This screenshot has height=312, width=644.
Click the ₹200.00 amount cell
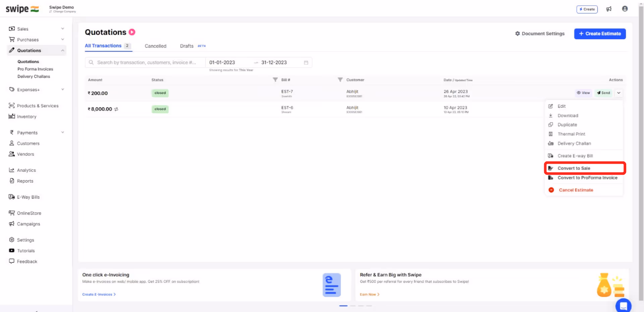pyautogui.click(x=98, y=93)
